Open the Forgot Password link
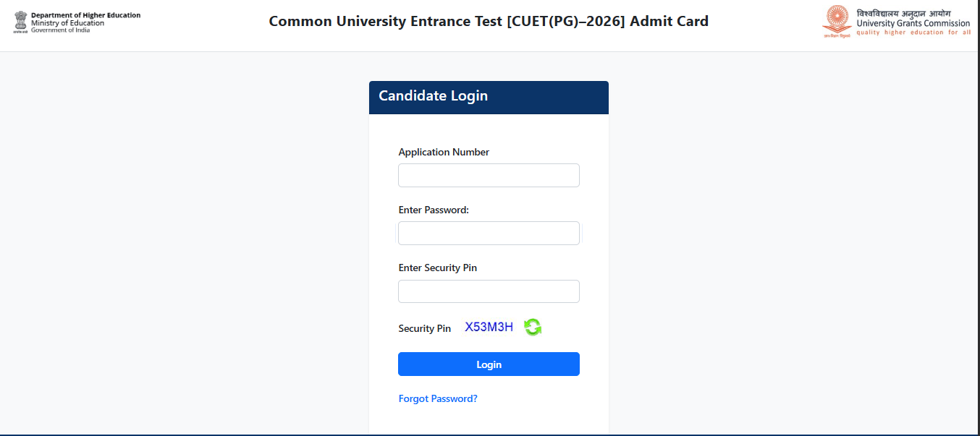 (437, 398)
